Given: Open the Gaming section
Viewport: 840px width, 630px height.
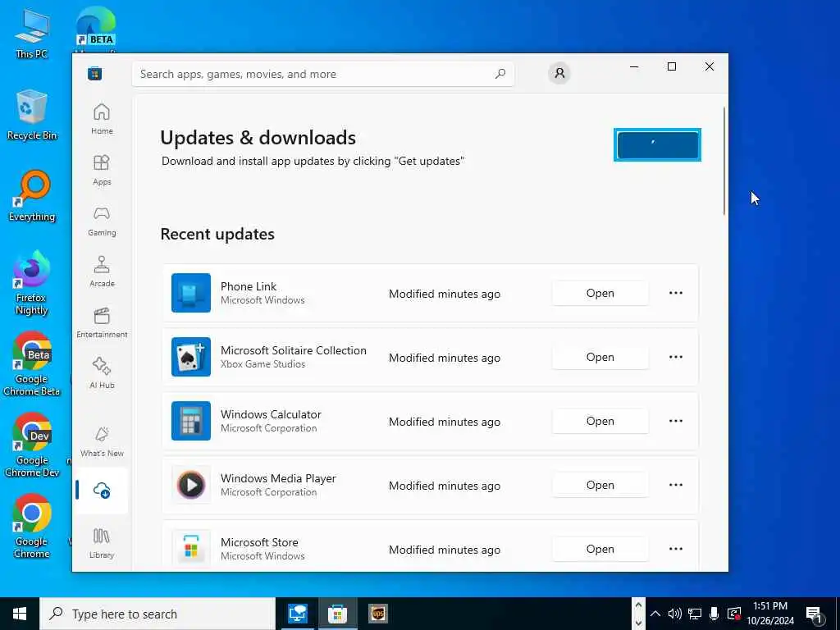Looking at the screenshot, I should click(102, 221).
